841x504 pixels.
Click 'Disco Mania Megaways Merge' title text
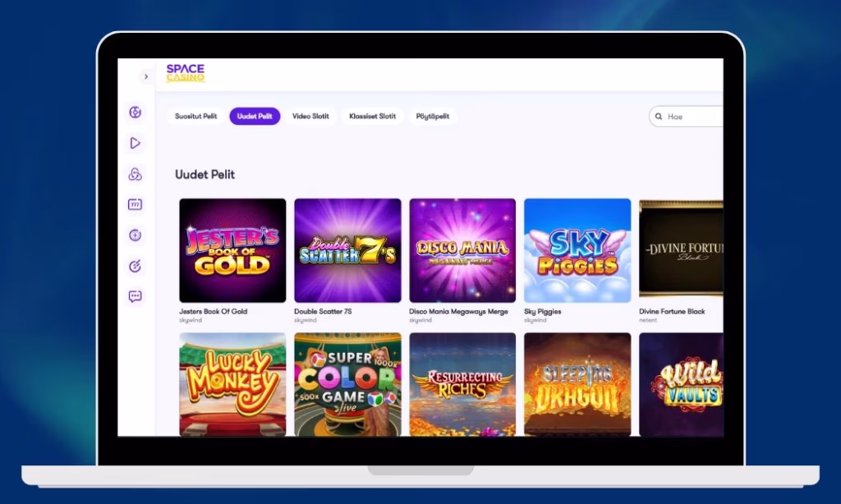pyautogui.click(x=458, y=312)
